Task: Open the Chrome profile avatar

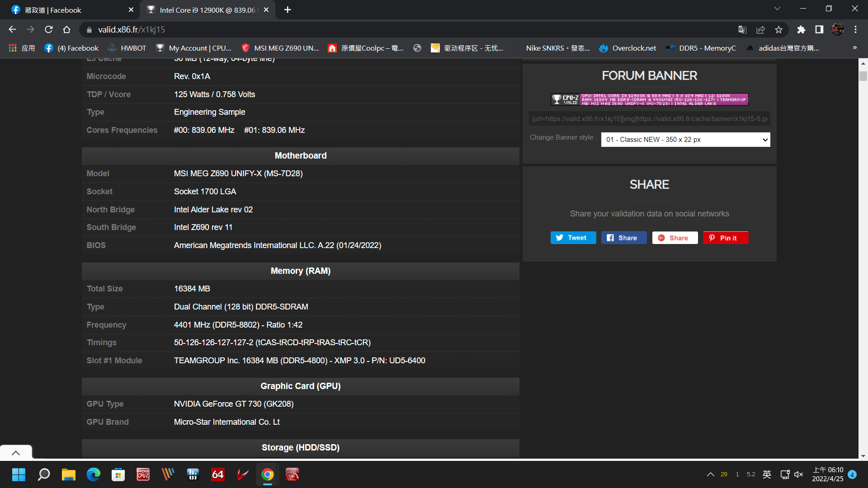Action: [838, 29]
